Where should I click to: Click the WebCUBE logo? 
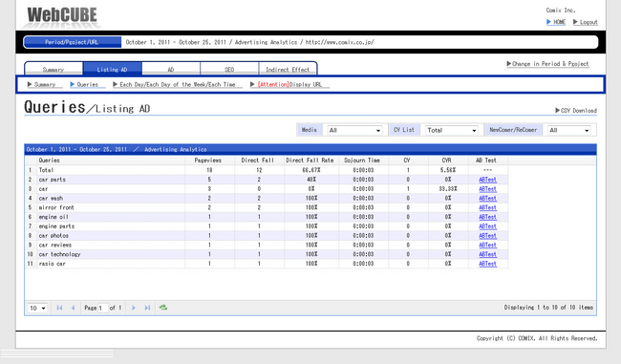coord(62,15)
